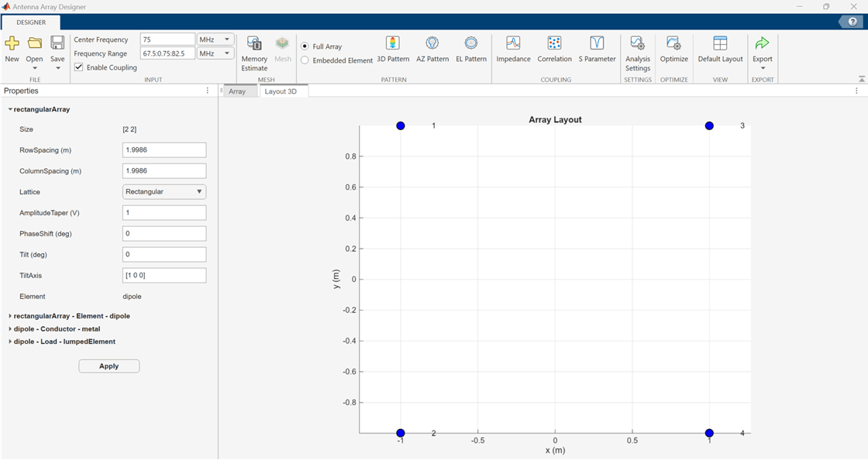Open Properties panel options menu

click(x=208, y=91)
